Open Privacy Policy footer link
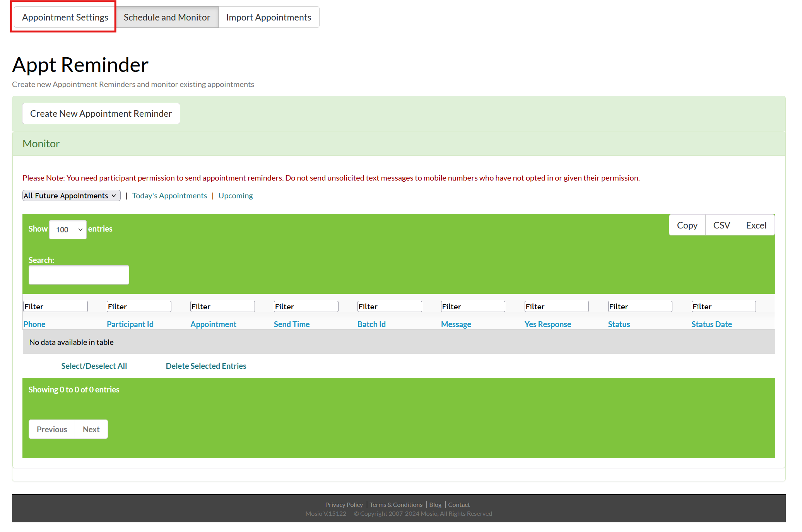Image resolution: width=802 pixels, height=532 pixels. tap(344, 505)
